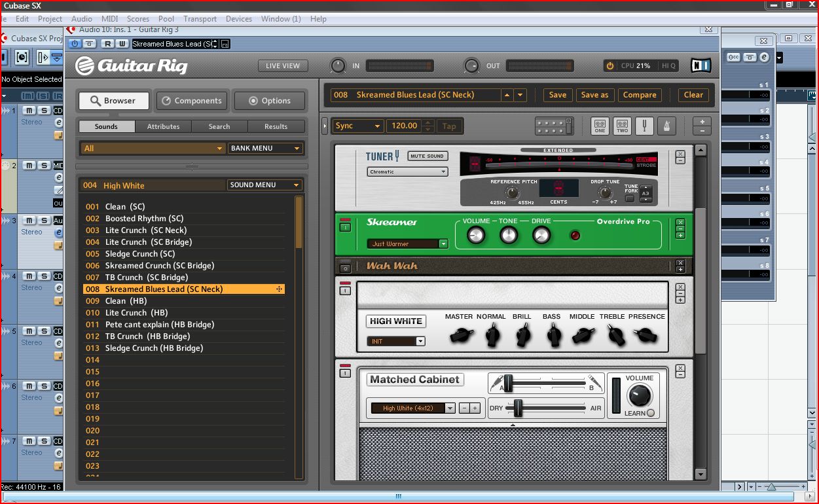Remove High White amp with its X icon

pyautogui.click(x=680, y=287)
